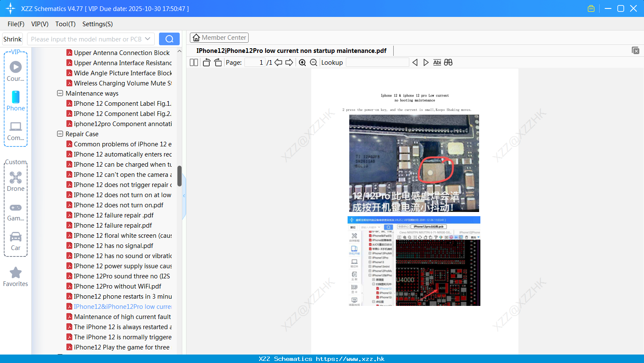Screen dimensions: 644x363
Task: Click the Shrink button
Action: pos(13,39)
